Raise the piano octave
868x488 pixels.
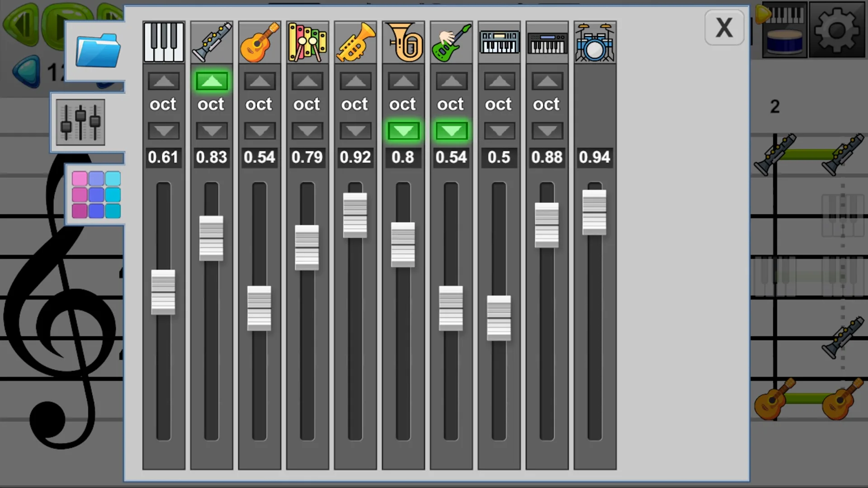point(163,81)
